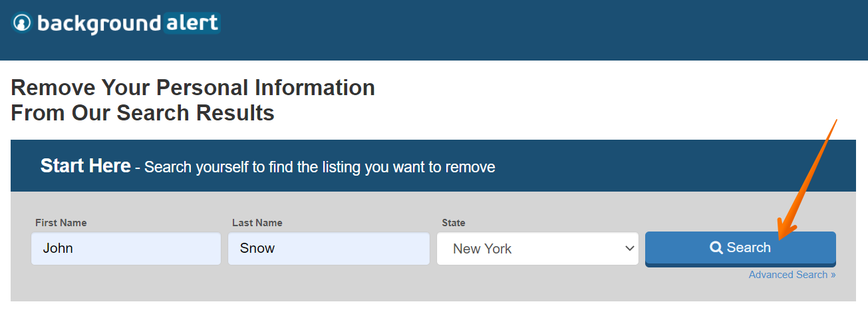Screen dimensions: 868x316
Task: Click "From Our Search Results" heading line
Action: pyautogui.click(x=143, y=113)
